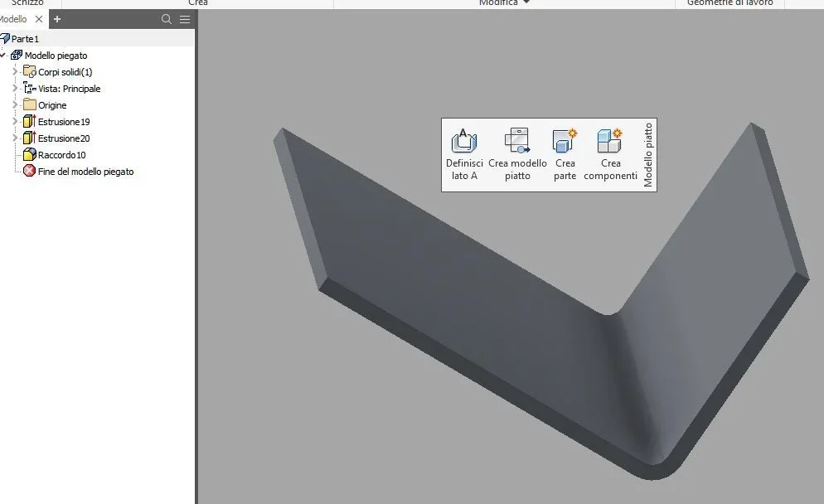
Task: Click the Modello piegato node icon
Action: coord(17,56)
